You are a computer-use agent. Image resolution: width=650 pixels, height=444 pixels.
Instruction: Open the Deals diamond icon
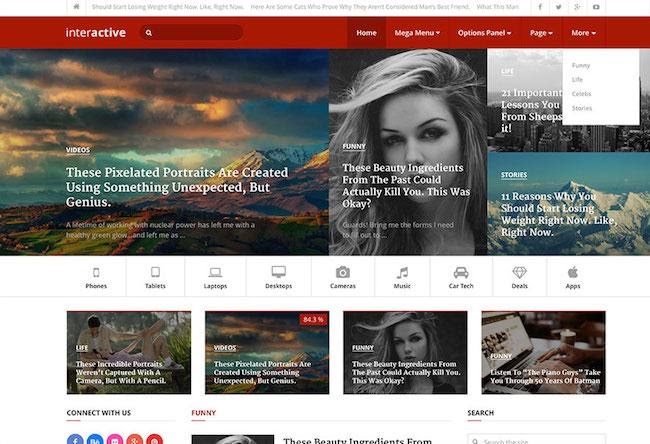point(519,272)
